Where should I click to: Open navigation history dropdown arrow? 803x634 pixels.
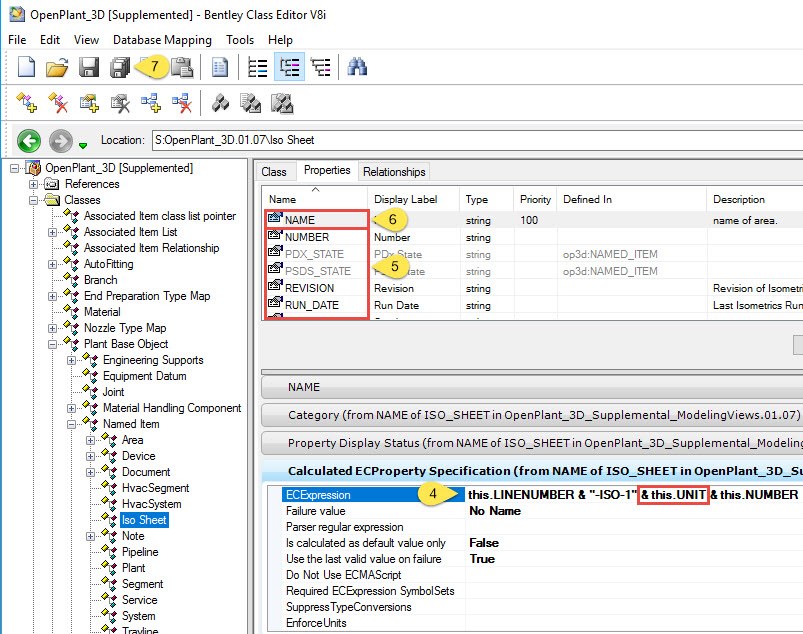coord(83,146)
